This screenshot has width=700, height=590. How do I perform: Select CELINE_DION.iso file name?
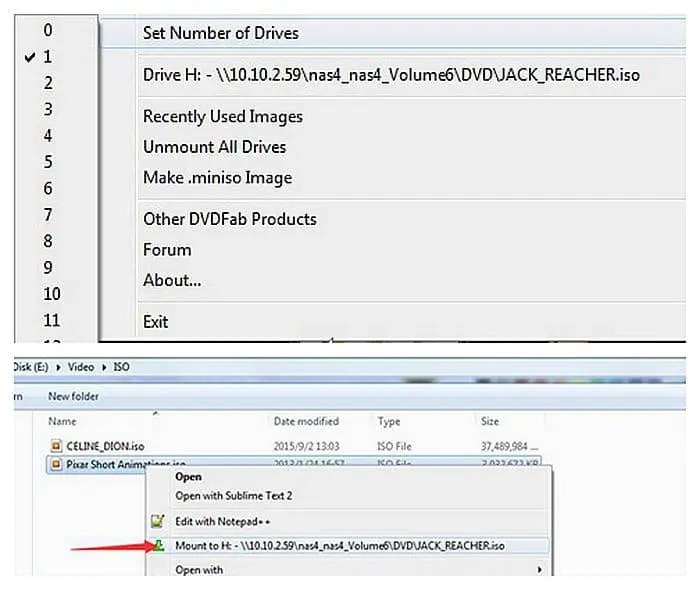click(105, 446)
